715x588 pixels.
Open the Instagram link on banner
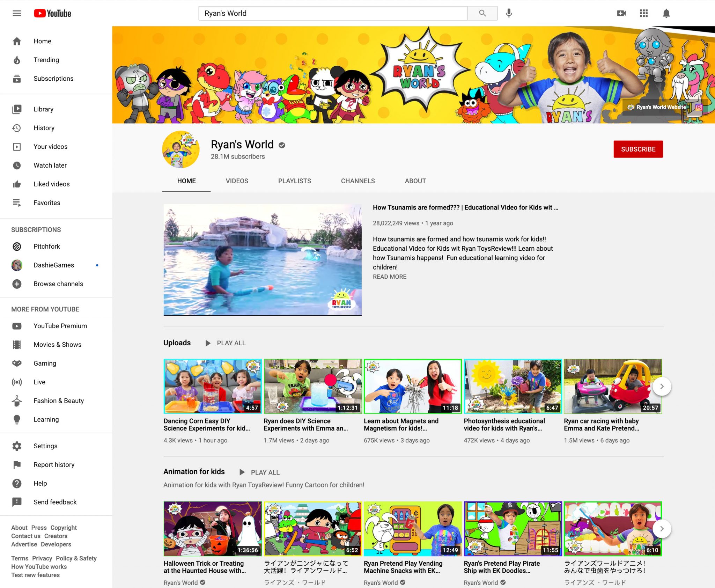tap(699, 107)
